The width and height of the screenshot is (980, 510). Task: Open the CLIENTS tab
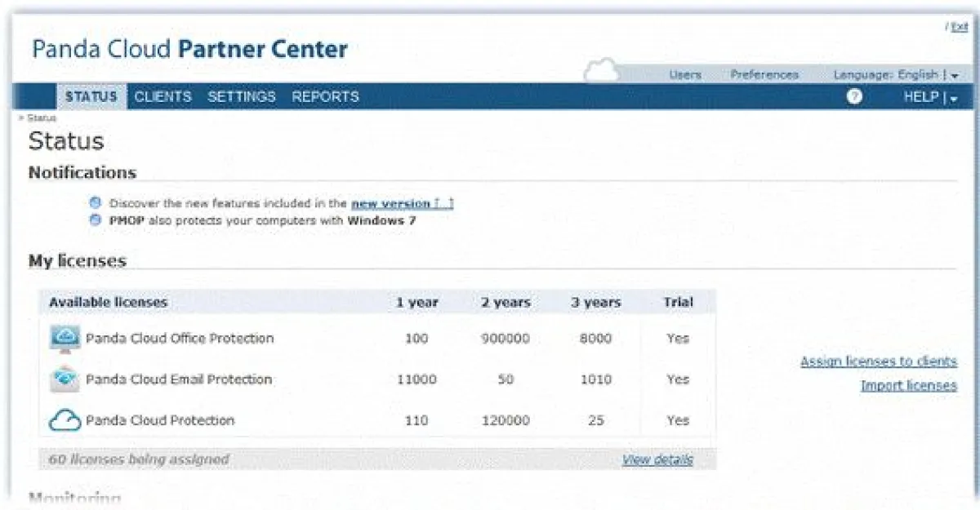(x=163, y=96)
